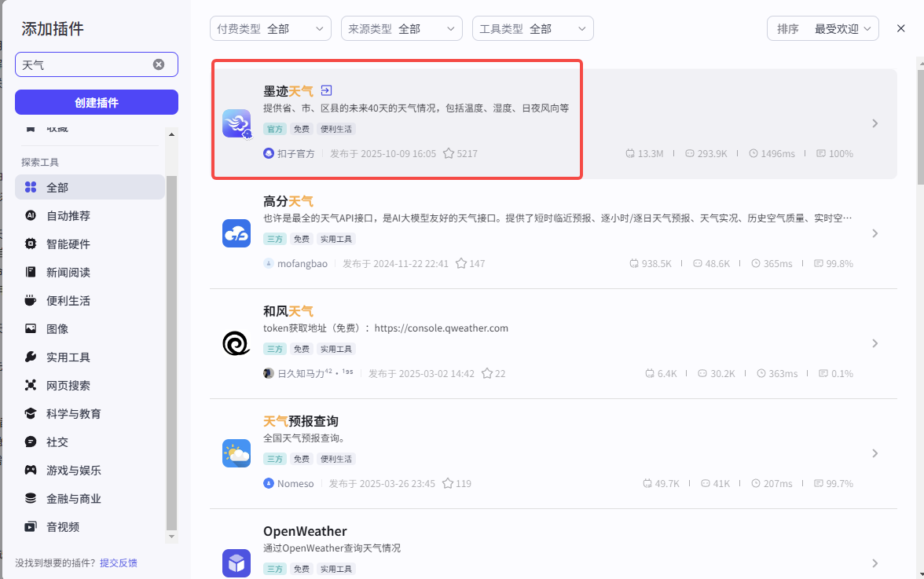
Task: Click inside the plugin search input field
Action: tap(86, 64)
